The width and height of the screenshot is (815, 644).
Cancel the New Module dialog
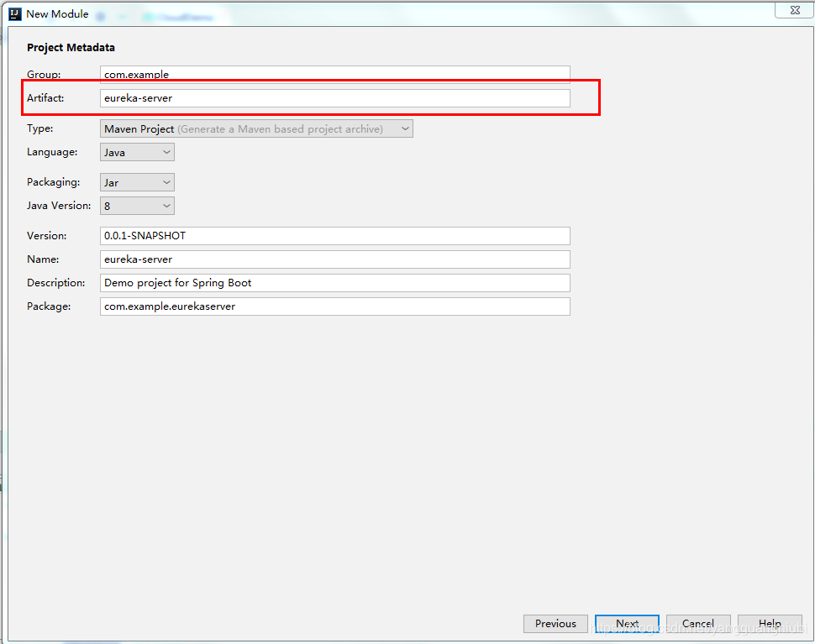coord(698,624)
